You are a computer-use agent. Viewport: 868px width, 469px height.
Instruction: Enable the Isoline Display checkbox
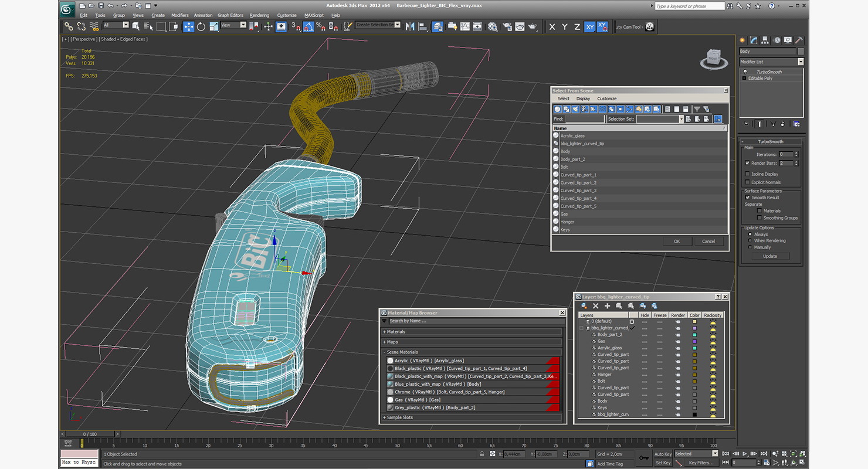click(x=747, y=174)
